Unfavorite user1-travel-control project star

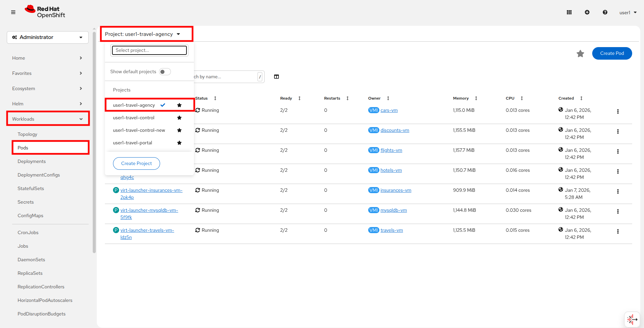point(179,118)
